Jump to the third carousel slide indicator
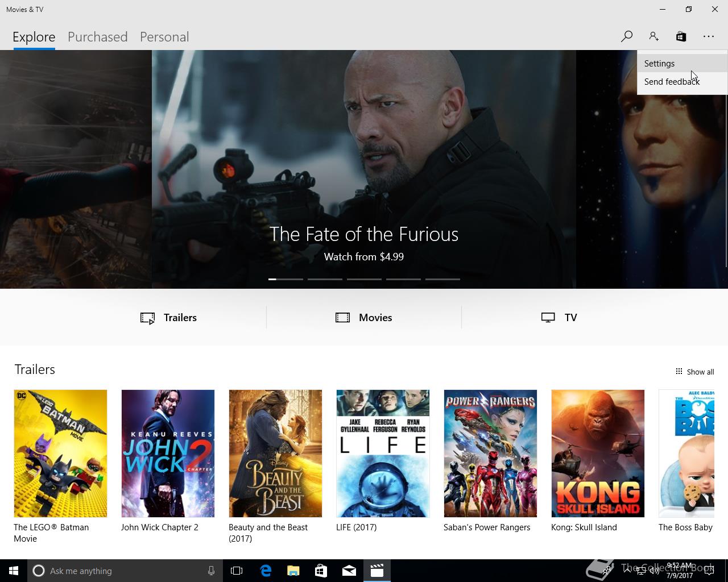The image size is (728, 582). click(x=364, y=279)
